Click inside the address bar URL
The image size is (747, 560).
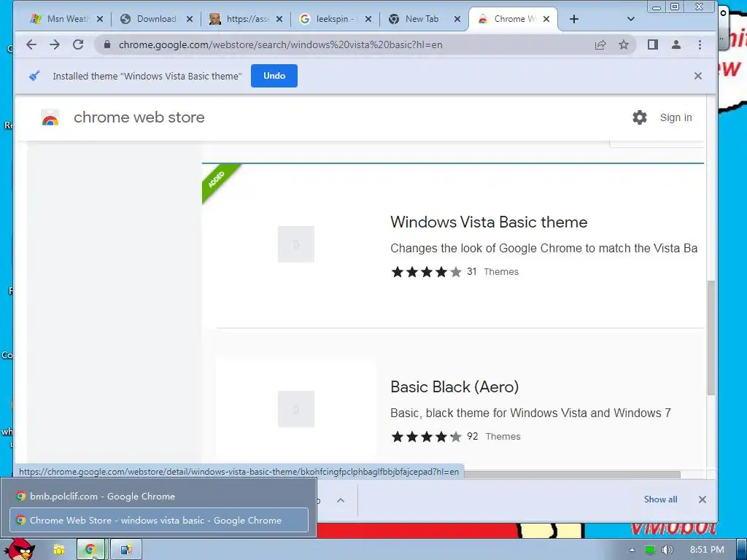(x=281, y=44)
